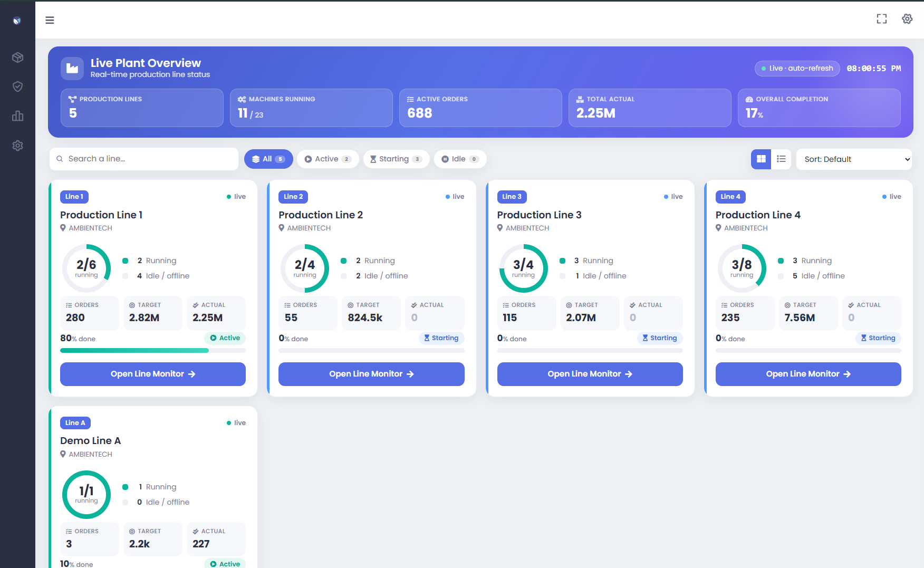Click Active status badge on Production Line 1
The height and width of the screenshot is (568, 924).
[x=225, y=338]
